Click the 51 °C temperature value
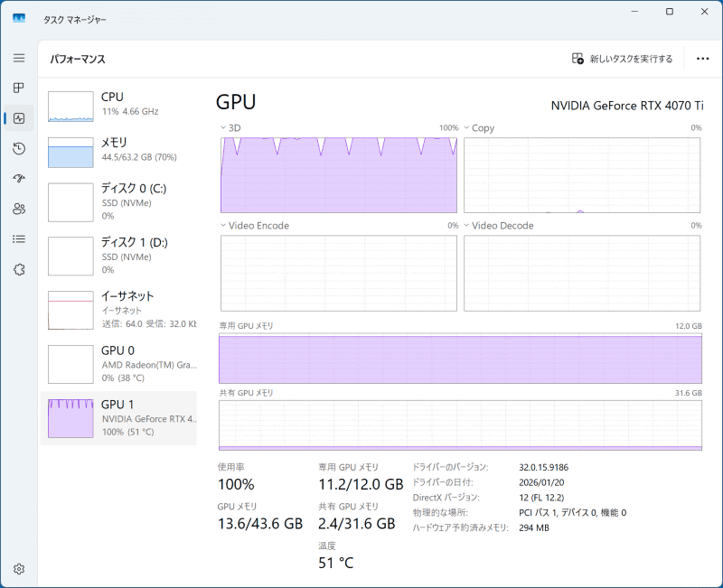 click(335, 563)
